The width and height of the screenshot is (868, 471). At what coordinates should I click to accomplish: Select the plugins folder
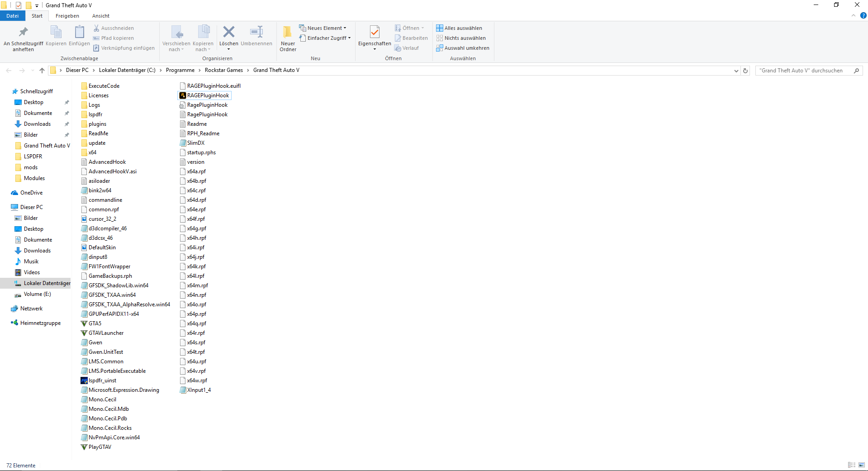[x=94, y=124]
